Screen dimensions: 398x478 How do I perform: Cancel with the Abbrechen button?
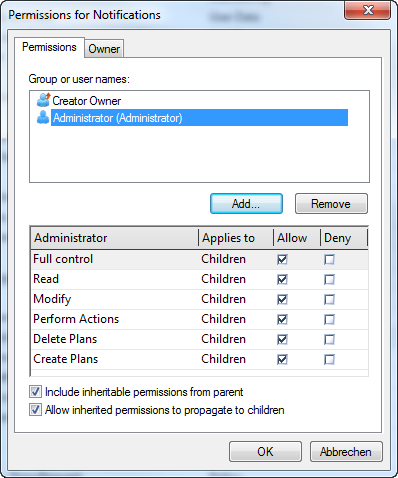click(x=346, y=452)
